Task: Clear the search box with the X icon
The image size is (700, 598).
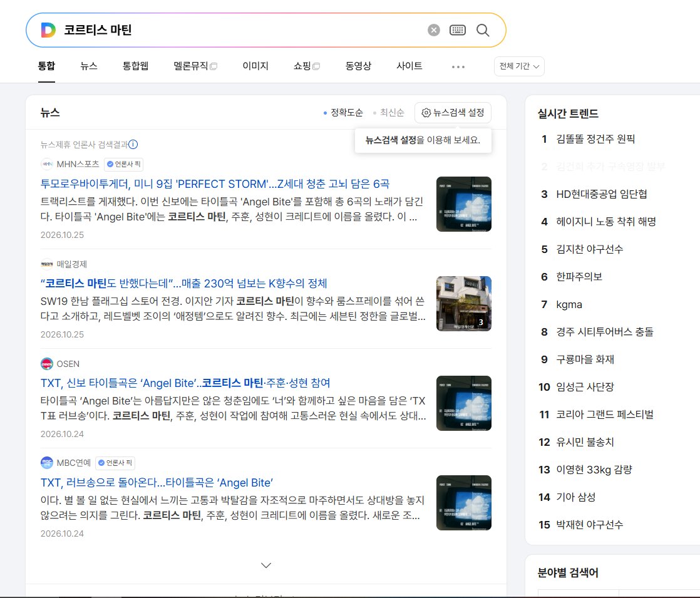Action: click(433, 30)
